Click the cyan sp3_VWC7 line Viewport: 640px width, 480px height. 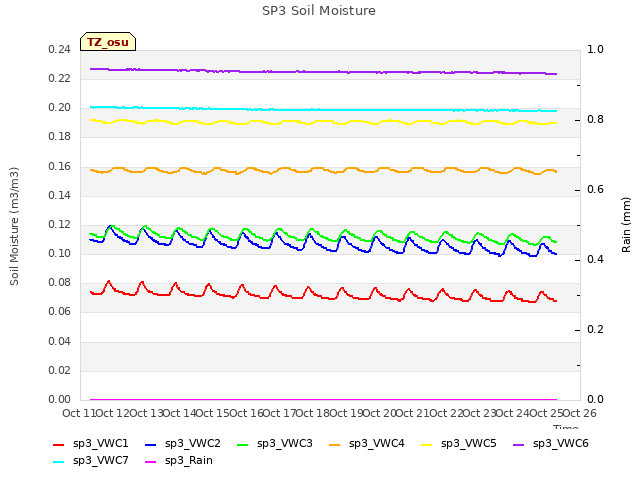coord(323,110)
